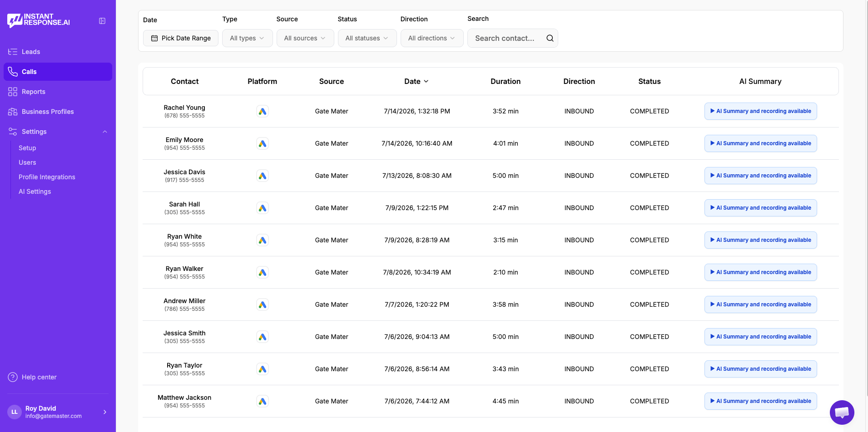
Task: Play AI summary for Ryan White
Action: point(760,240)
